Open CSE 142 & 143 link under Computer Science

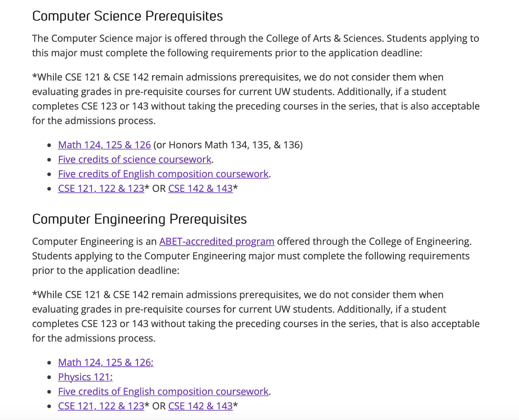pos(200,189)
